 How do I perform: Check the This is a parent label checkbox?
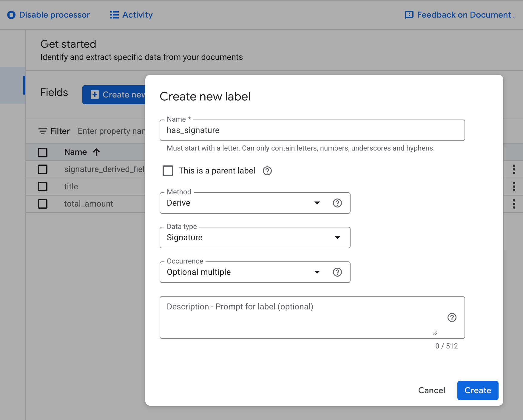click(x=168, y=171)
